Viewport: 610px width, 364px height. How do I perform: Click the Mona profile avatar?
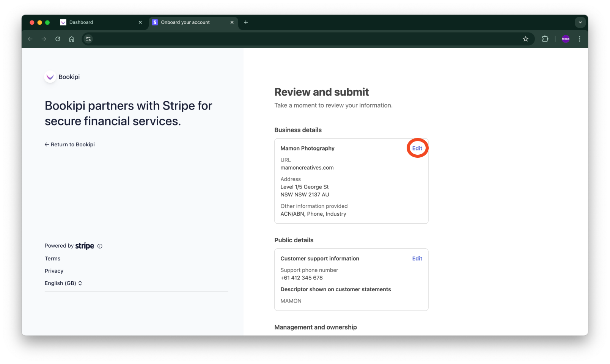point(565,39)
